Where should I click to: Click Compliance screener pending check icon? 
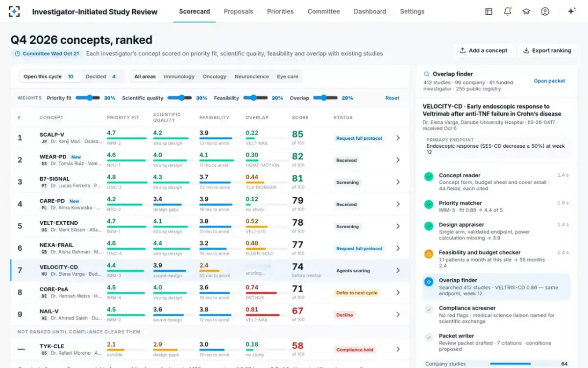(429, 309)
